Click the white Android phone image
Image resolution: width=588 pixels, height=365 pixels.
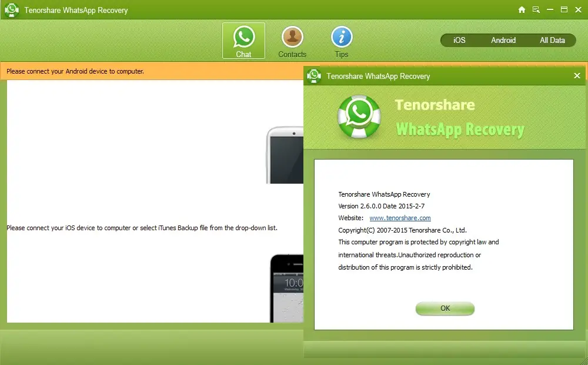point(285,155)
